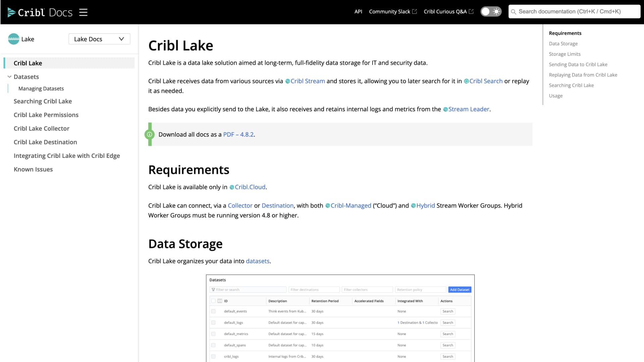
Task: Open Cribl Lake Destination page
Action: coord(45,142)
